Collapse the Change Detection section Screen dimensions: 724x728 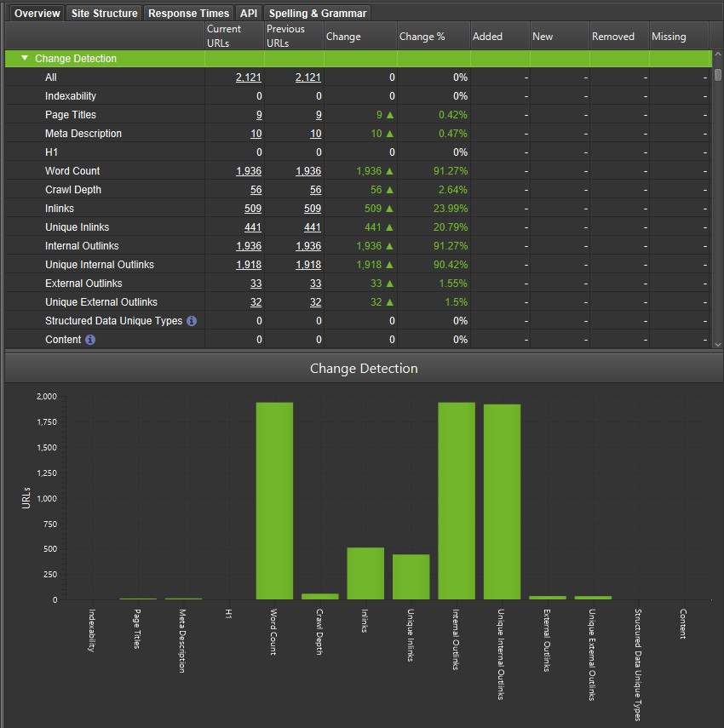25,59
